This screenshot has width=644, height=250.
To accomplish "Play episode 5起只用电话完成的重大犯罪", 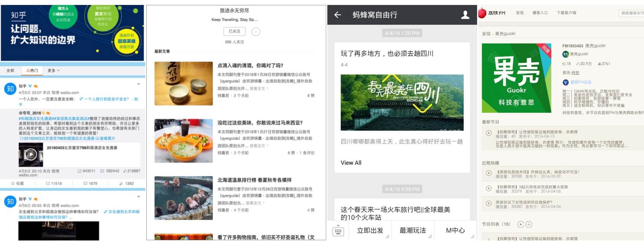I will (x=489, y=188).
